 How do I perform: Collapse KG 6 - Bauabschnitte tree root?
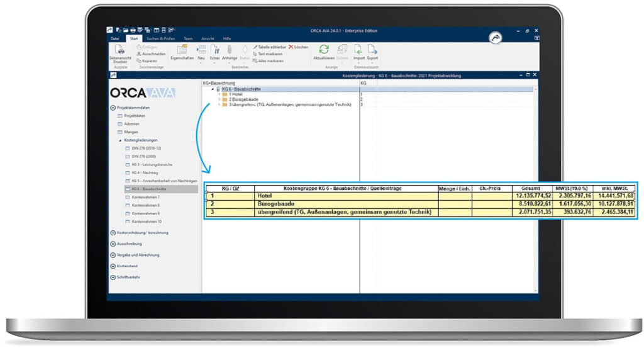(213, 89)
